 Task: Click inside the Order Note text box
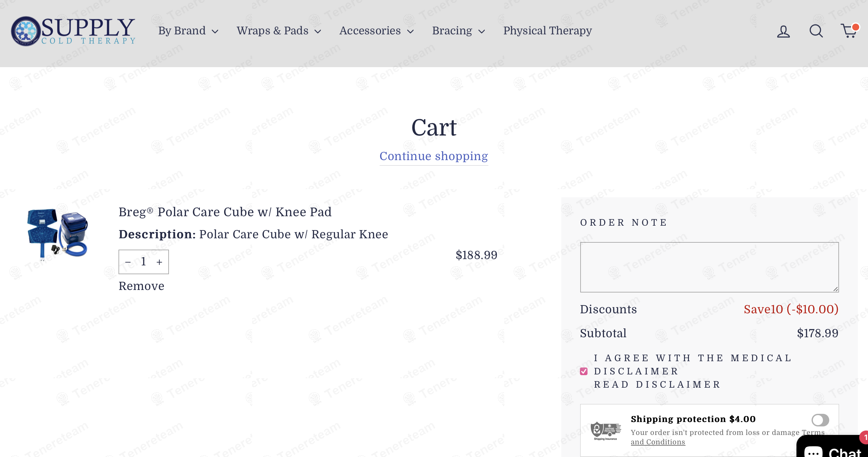pos(709,267)
